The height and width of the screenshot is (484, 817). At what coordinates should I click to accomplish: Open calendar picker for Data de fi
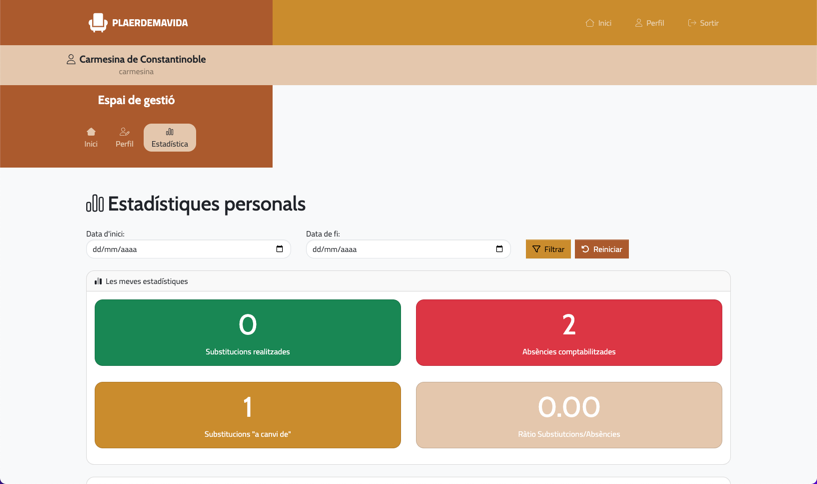coord(499,249)
